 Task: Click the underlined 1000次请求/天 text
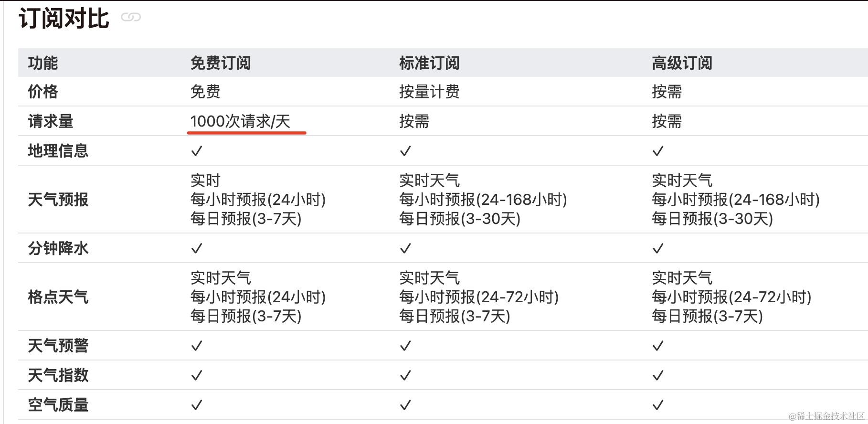point(240,122)
